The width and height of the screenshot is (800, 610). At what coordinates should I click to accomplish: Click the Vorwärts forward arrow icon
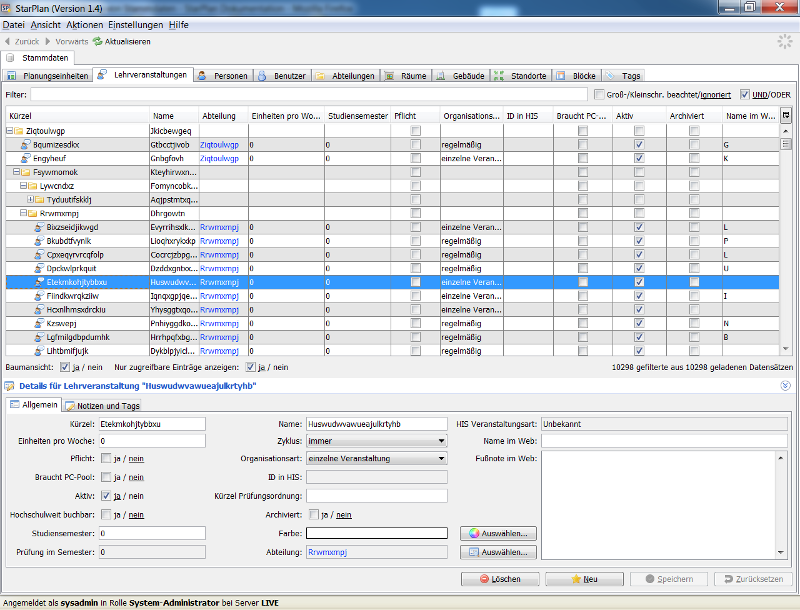(x=48, y=41)
